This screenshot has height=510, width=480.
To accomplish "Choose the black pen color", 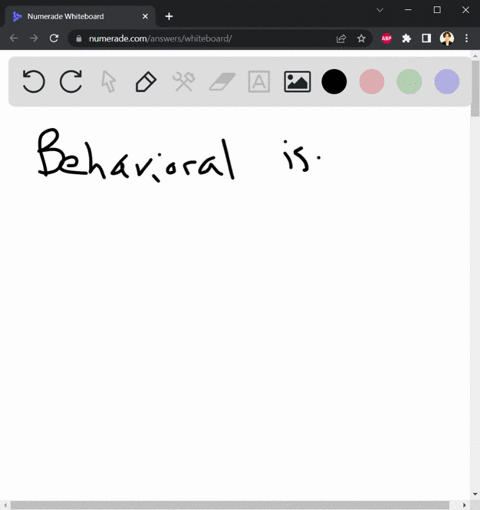I will pyautogui.click(x=334, y=81).
